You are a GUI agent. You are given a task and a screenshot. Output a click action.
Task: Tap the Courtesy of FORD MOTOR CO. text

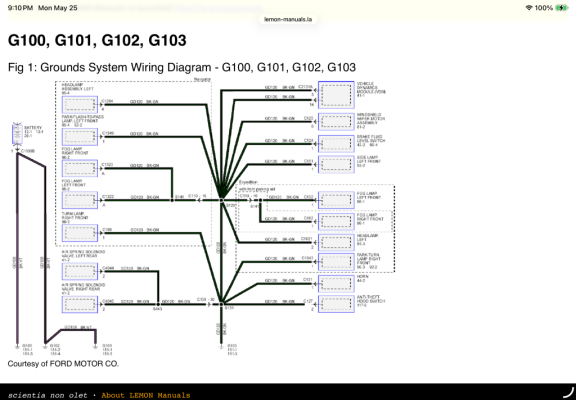63,364
